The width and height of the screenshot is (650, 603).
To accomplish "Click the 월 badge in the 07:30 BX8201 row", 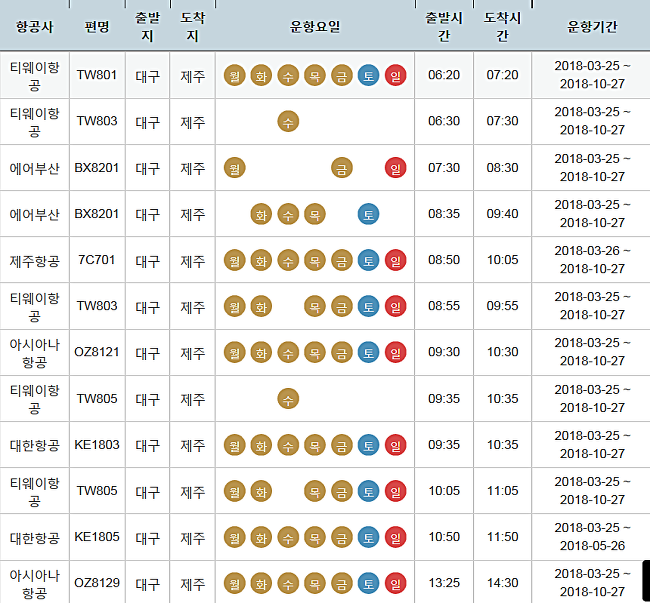I will click(235, 168).
